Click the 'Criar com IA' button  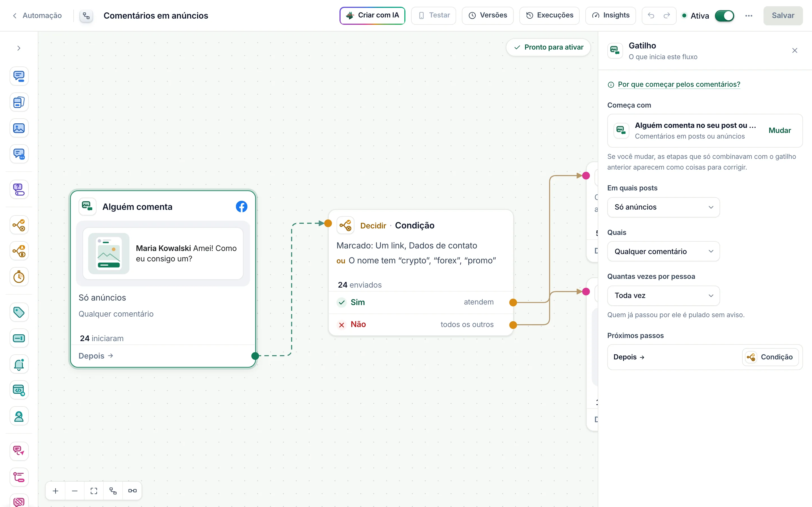point(372,15)
